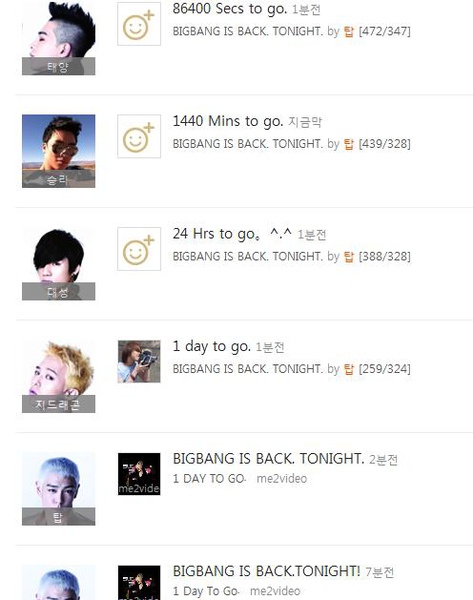Click me2video link after 1 DAY TO GO
The image size is (473, 600).
[x=282, y=479]
